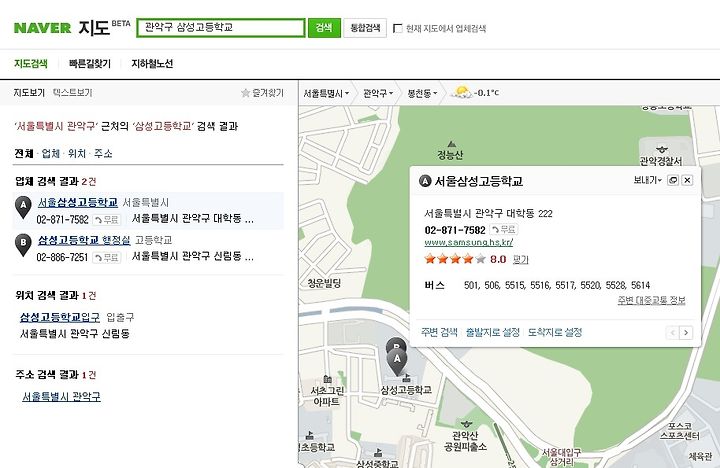Click 주변 검색 in popup
This screenshot has width=720, height=468.
point(439,332)
